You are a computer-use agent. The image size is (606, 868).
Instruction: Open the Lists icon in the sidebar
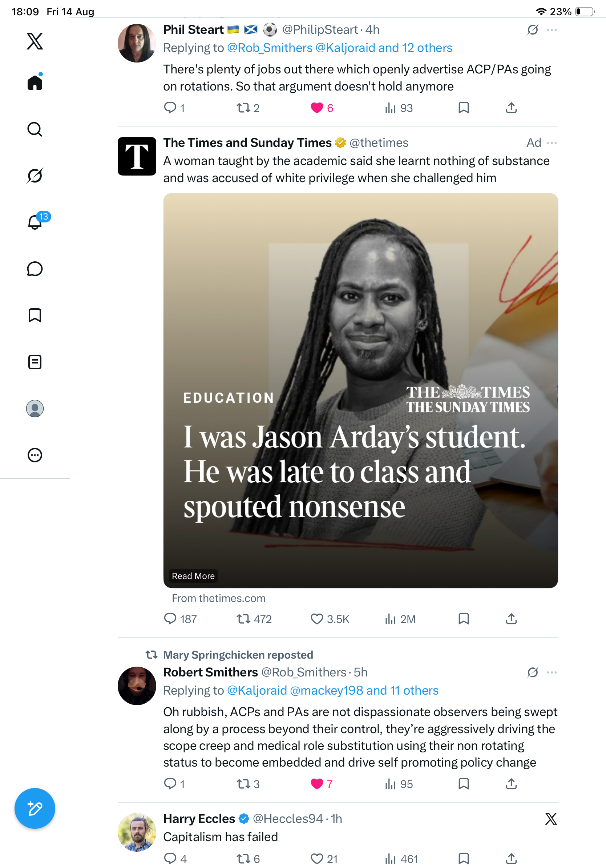pos(35,362)
